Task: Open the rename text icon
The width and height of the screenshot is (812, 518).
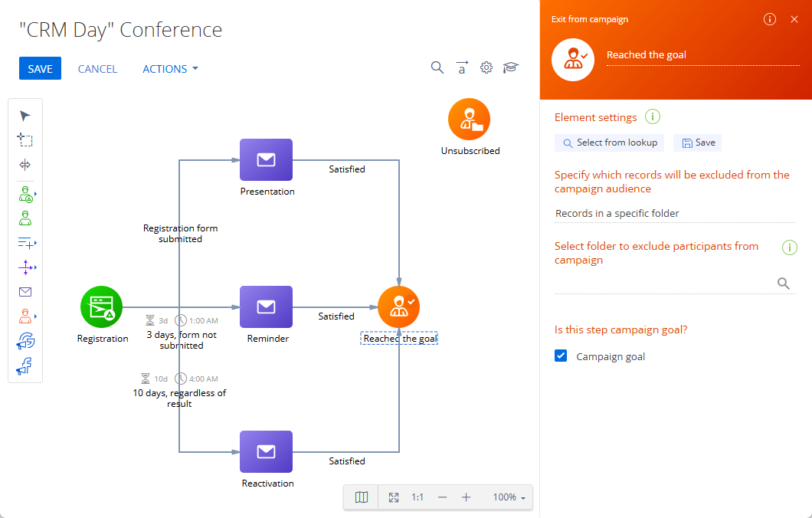Action: (461, 67)
